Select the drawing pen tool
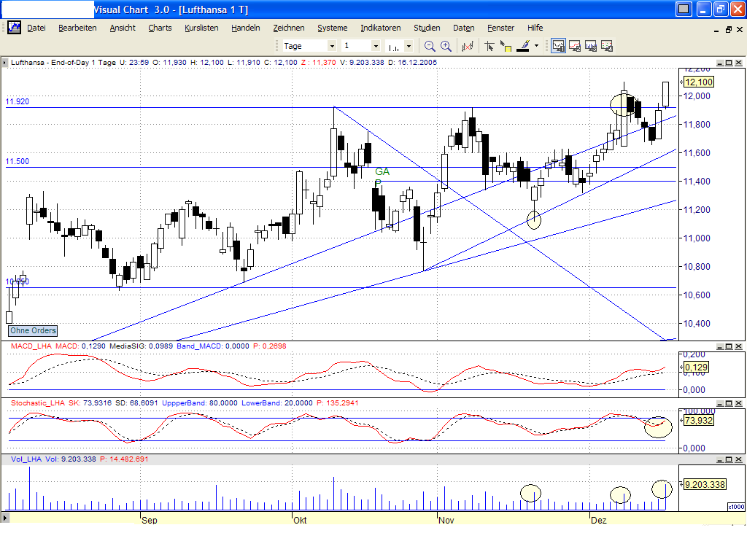This screenshot has height=560, width=747. point(522,45)
